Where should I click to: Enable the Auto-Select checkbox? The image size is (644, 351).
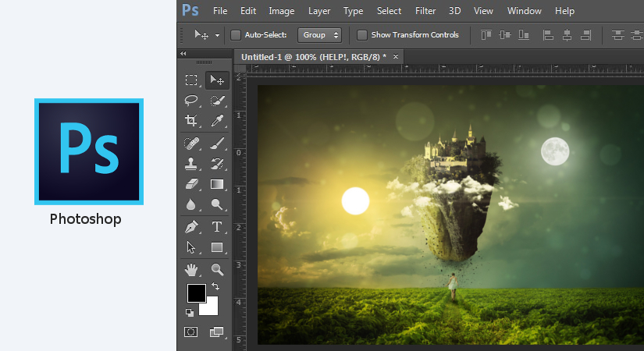[236, 35]
